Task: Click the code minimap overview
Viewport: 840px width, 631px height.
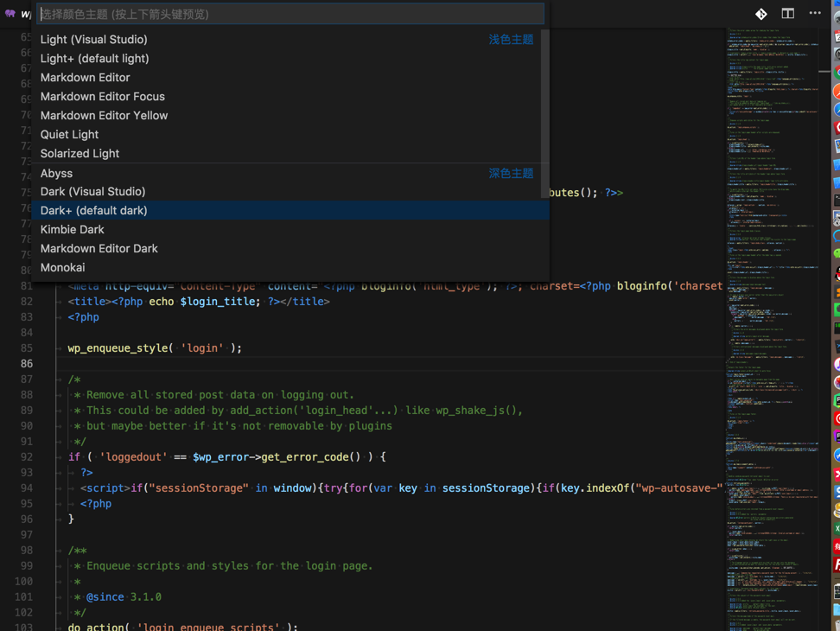Action: pyautogui.click(x=772, y=329)
